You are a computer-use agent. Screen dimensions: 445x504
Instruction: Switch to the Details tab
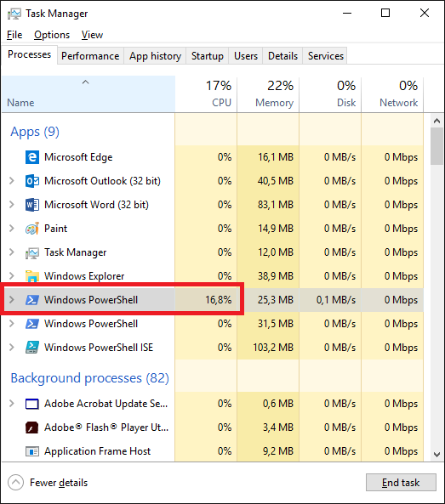(x=282, y=56)
